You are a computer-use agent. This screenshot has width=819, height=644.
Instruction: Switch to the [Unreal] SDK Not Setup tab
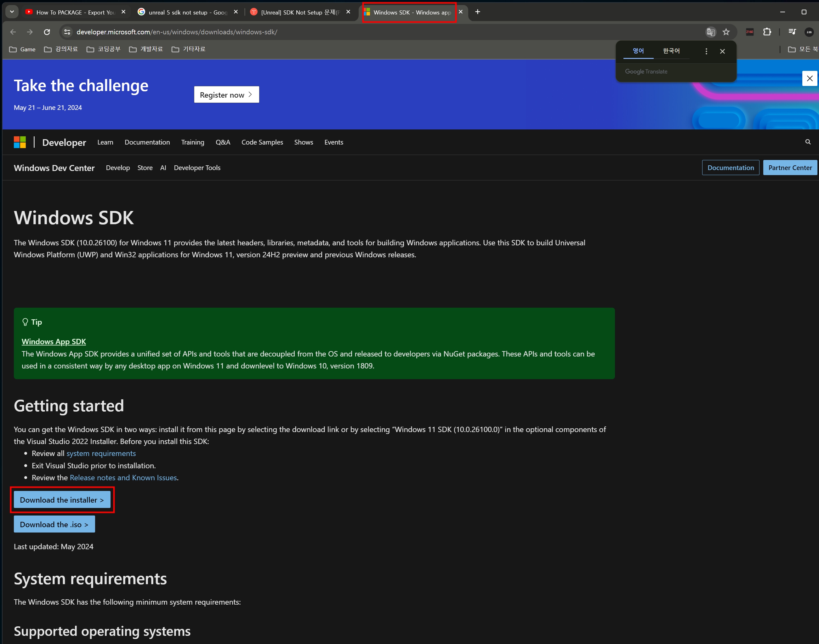pos(300,12)
